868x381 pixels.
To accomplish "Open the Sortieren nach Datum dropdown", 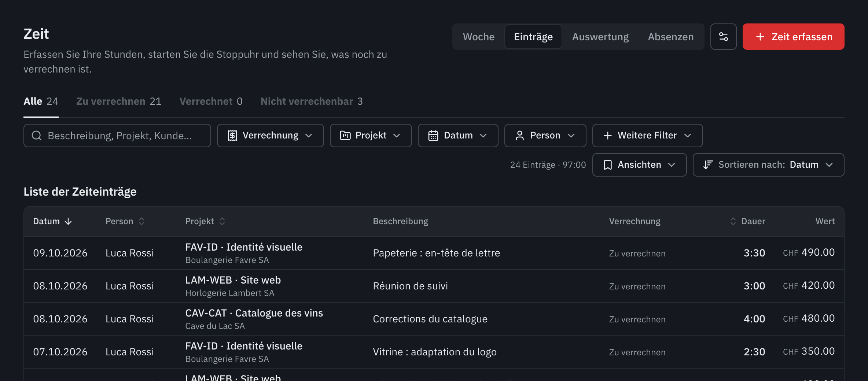I will click(769, 165).
